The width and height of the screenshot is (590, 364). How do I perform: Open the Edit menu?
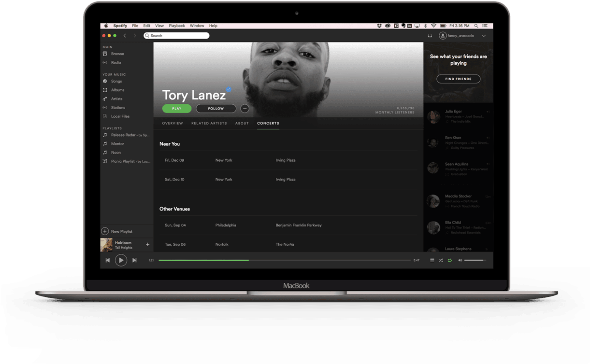(x=147, y=26)
